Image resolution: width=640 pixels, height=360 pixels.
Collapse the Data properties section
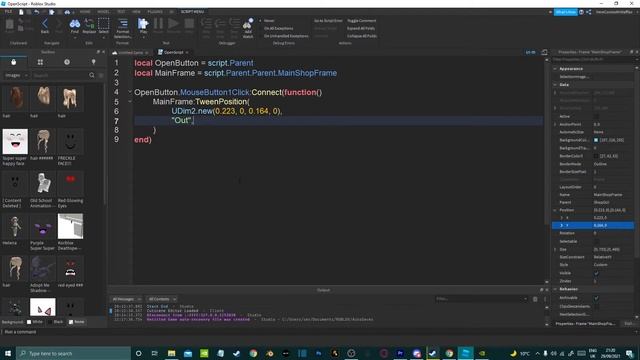click(x=555, y=84)
